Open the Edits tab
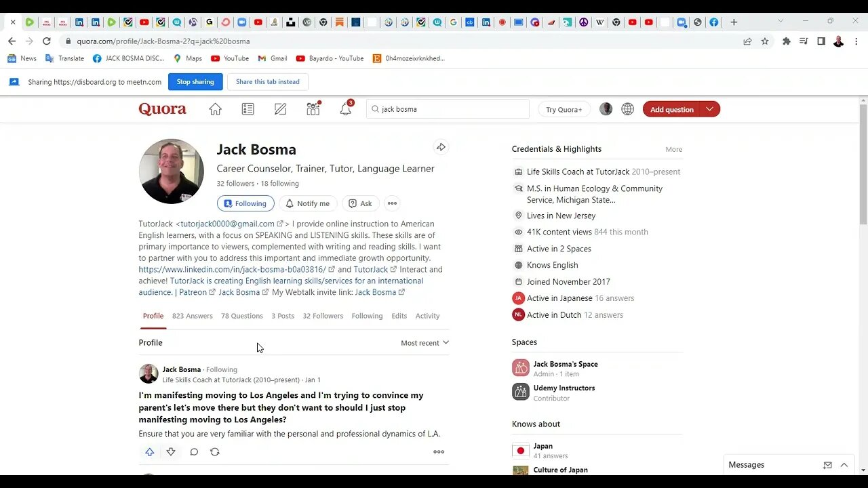This screenshot has height=488, width=868. (399, 316)
